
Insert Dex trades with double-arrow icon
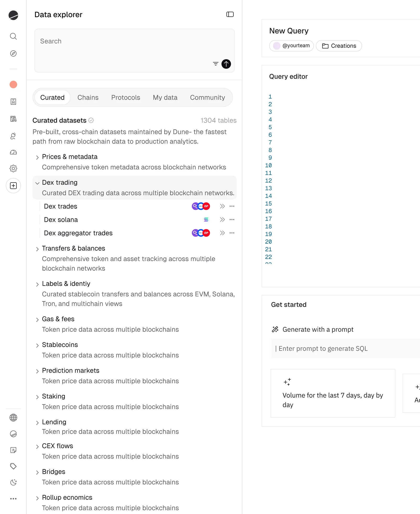222,206
